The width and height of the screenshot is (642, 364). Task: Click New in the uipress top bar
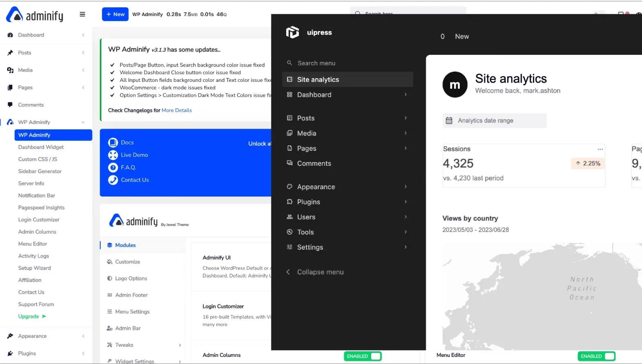point(462,36)
